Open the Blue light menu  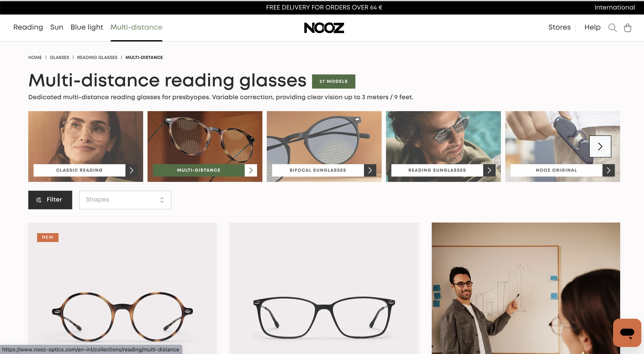[87, 27]
